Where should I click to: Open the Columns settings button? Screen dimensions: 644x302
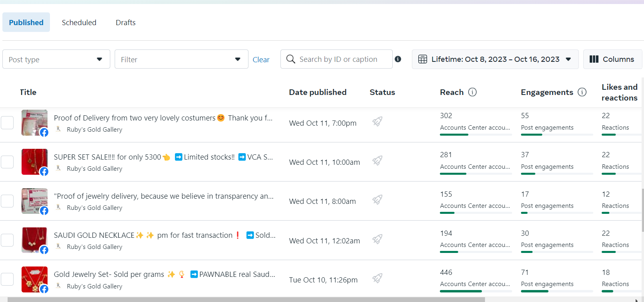612,59
